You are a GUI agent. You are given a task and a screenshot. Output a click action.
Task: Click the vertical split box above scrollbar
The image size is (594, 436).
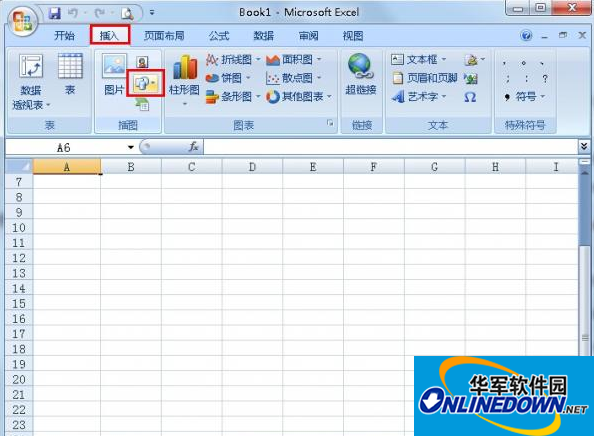[x=585, y=162]
